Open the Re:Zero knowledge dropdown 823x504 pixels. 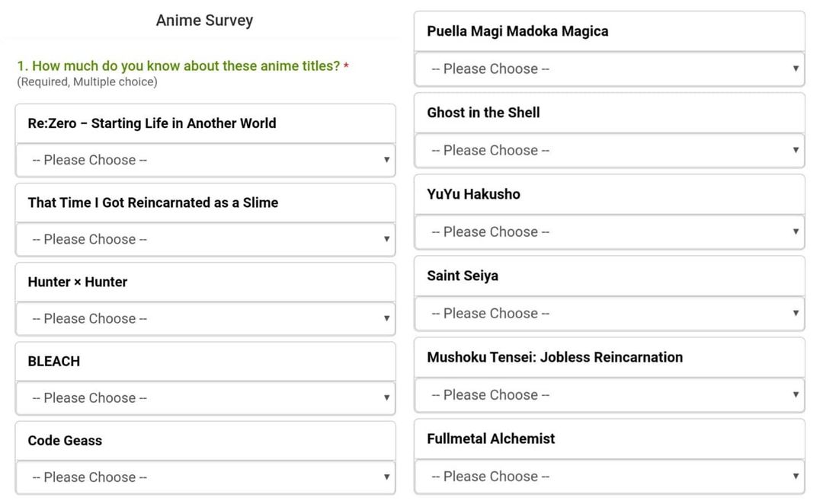click(x=204, y=160)
